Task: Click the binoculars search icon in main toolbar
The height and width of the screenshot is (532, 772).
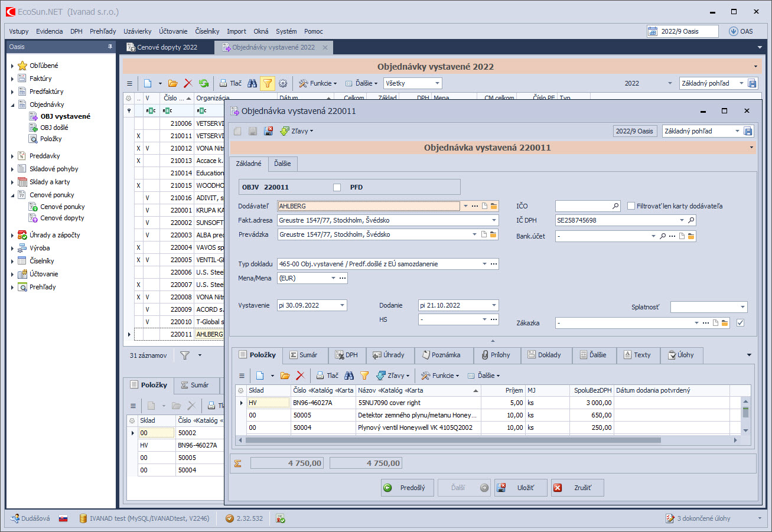Action: coord(252,84)
